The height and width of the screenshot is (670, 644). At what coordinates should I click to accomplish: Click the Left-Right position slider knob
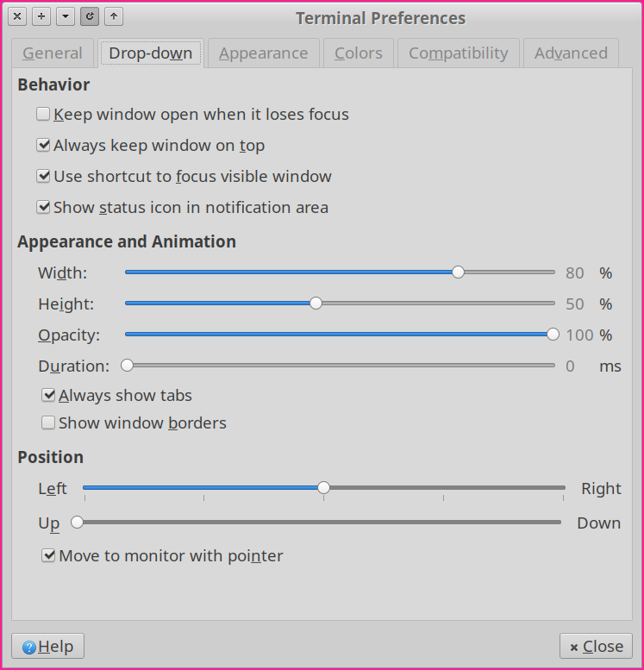coord(323,487)
